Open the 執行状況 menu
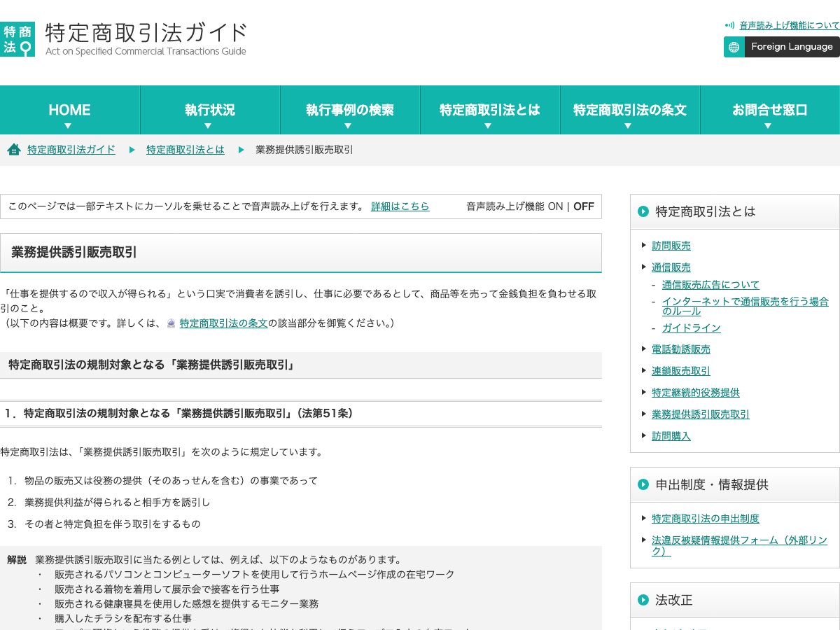840x630 pixels. (x=210, y=110)
